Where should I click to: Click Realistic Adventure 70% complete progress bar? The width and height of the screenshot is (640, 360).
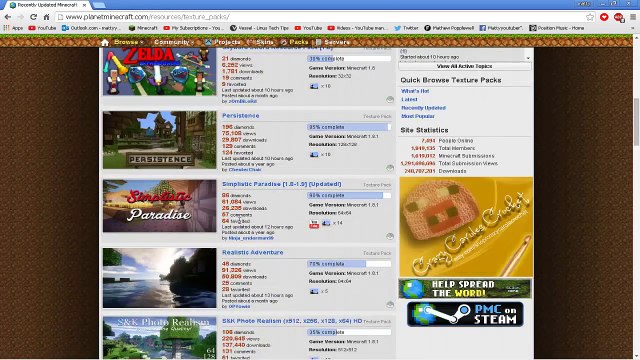349,264
